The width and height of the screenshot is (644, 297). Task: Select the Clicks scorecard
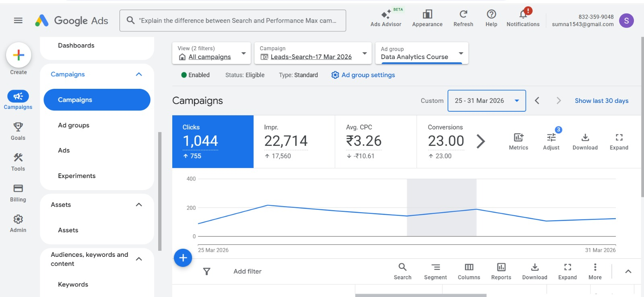(213, 141)
